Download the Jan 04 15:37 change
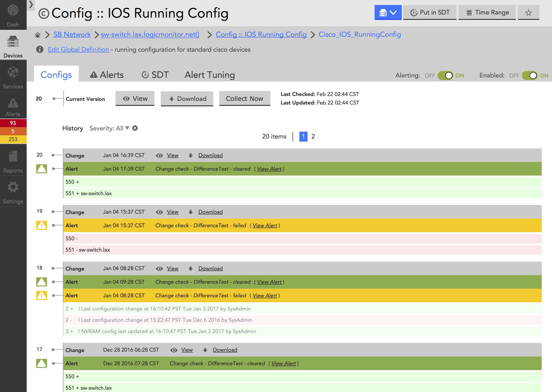 [x=211, y=212]
